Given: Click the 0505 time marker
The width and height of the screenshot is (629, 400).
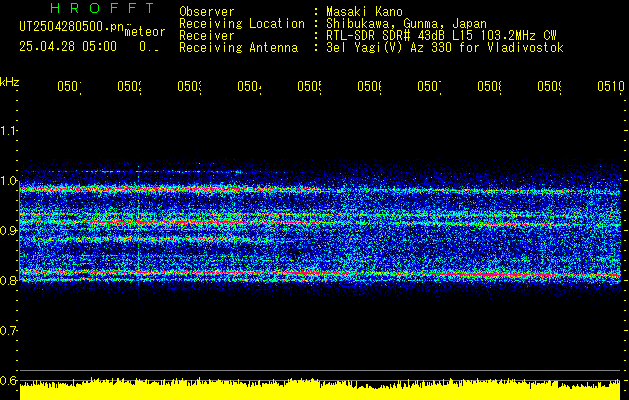Looking at the screenshot, I should (x=309, y=86).
